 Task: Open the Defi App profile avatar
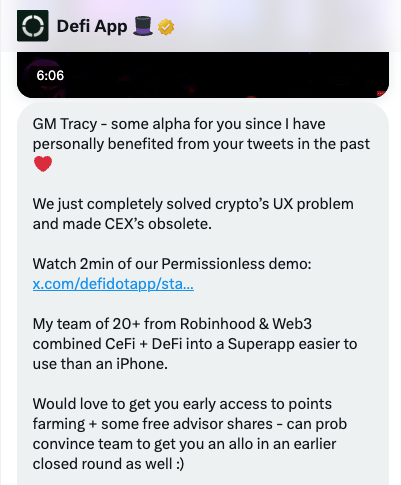tap(33, 26)
